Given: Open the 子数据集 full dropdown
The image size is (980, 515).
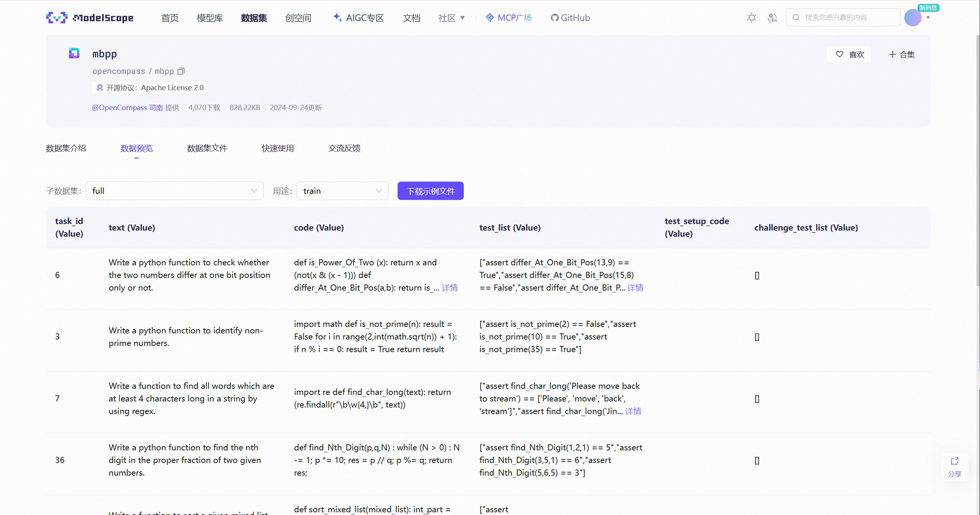Looking at the screenshot, I should click(174, 191).
